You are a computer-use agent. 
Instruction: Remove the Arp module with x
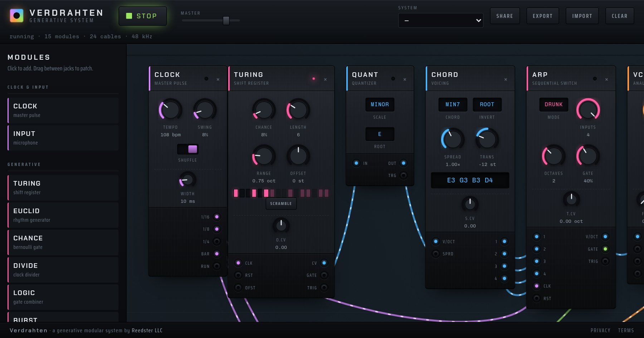[606, 79]
